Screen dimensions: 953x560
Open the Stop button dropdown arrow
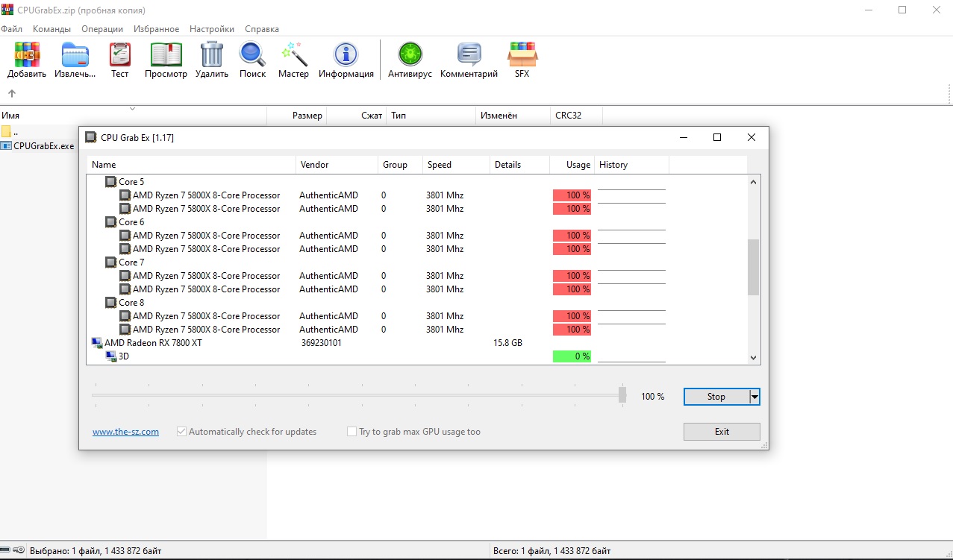[754, 397]
